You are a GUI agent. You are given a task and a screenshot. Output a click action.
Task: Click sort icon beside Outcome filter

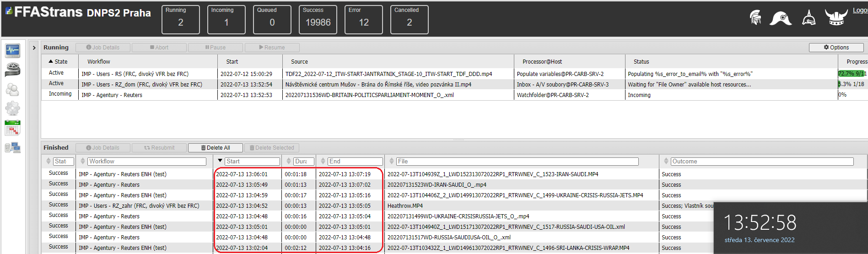(x=666, y=161)
